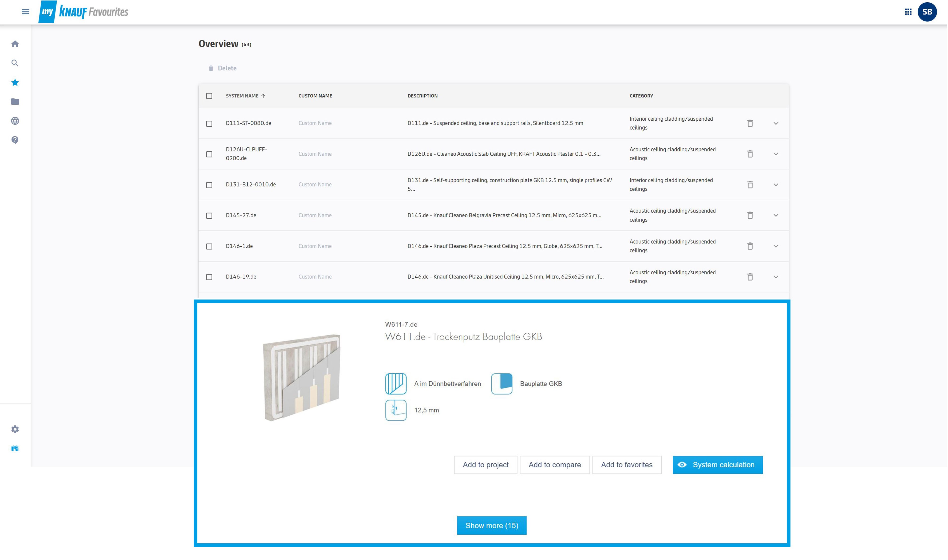
Task: Select the Favourites star sidebar icon
Action: click(x=15, y=82)
